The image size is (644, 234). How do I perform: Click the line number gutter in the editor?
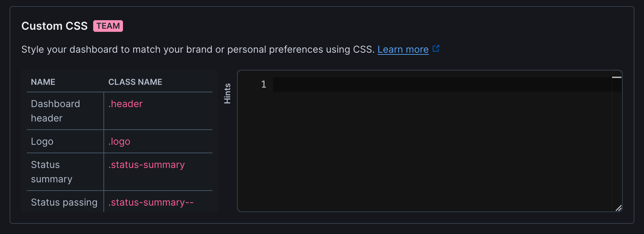(263, 84)
